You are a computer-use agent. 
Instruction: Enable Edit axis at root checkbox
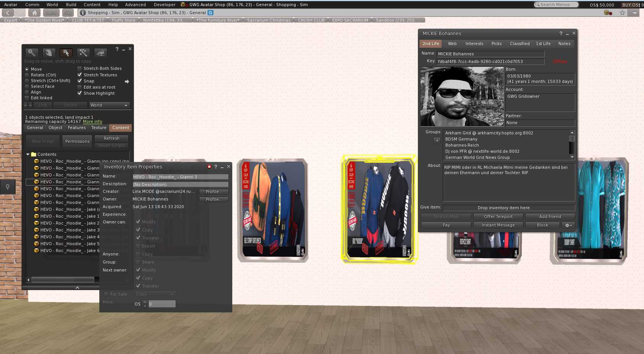79,87
